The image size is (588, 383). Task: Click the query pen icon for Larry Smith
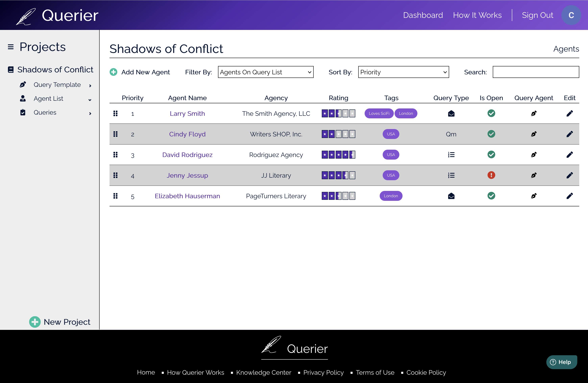pos(534,114)
